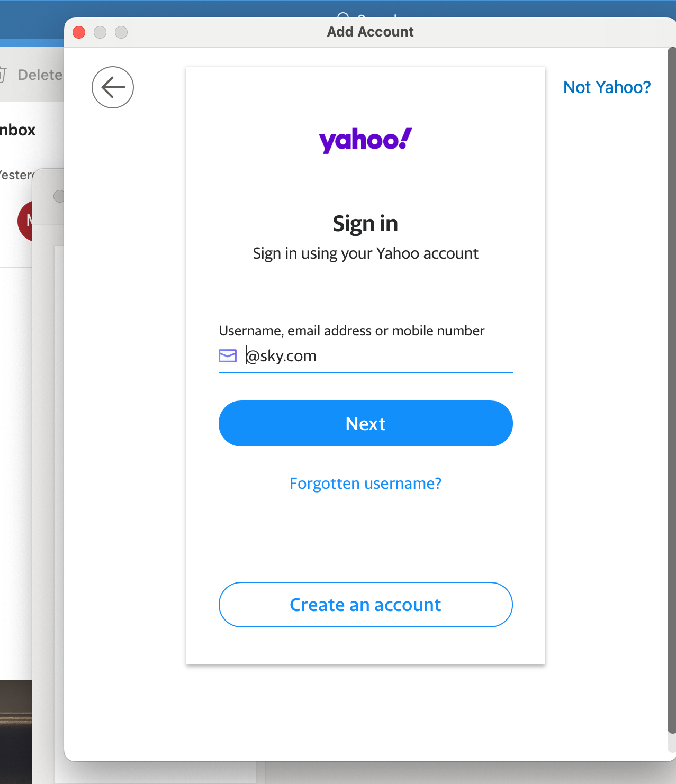676x784 pixels.
Task: Click the back arrow inside its circle
Action: [x=112, y=87]
